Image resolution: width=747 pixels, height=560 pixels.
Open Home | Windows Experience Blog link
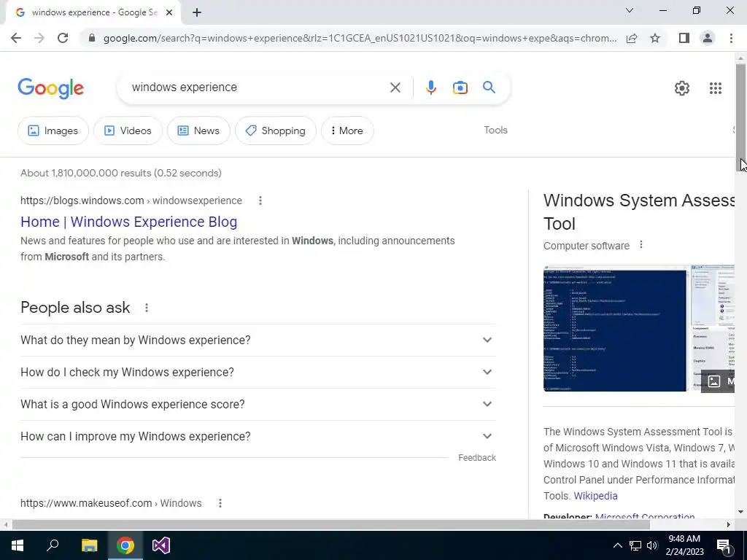(x=128, y=222)
